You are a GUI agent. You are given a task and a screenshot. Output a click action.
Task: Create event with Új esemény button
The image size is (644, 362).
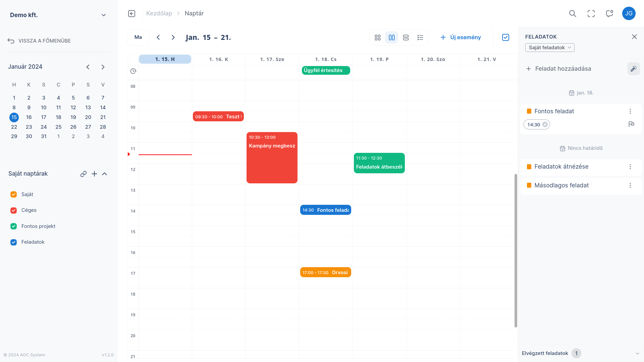(461, 37)
